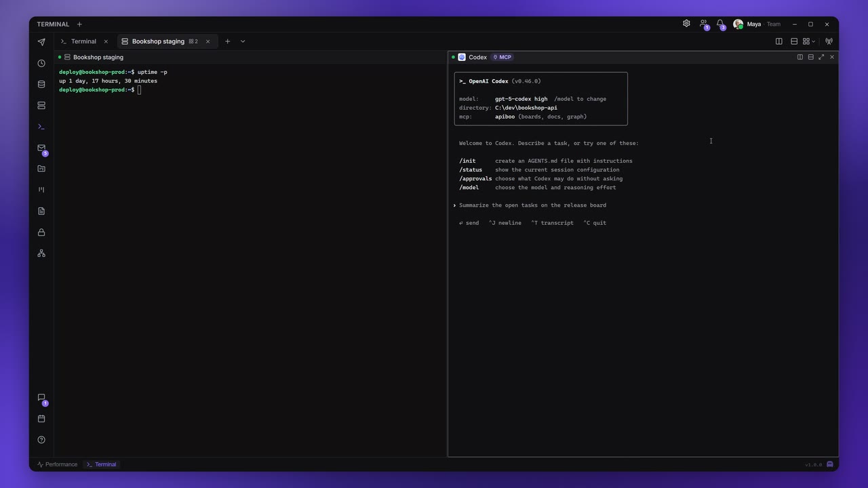The image size is (868, 488).
Task: Add a new tab with the plus next to Bookshop staging
Action: coord(228,41)
